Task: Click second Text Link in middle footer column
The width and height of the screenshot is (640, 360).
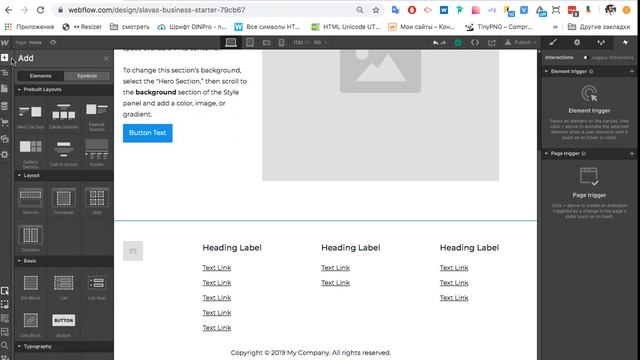Action: (336, 283)
